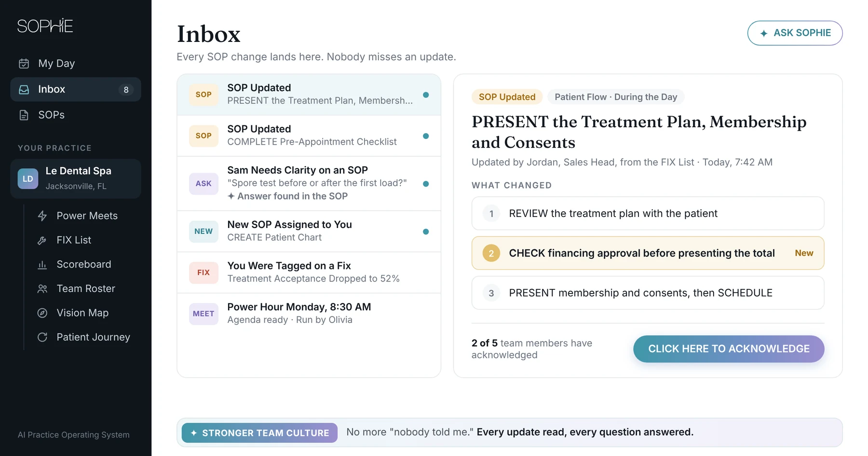This screenshot has width=868, height=456.
Task: Click '2 of 5 team members have acknowledged'
Action: [532, 349]
